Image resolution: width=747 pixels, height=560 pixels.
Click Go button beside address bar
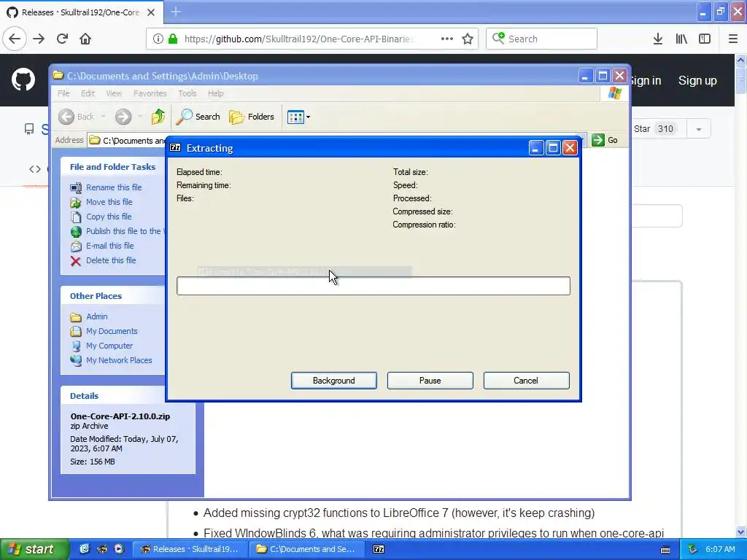pyautogui.click(x=605, y=140)
